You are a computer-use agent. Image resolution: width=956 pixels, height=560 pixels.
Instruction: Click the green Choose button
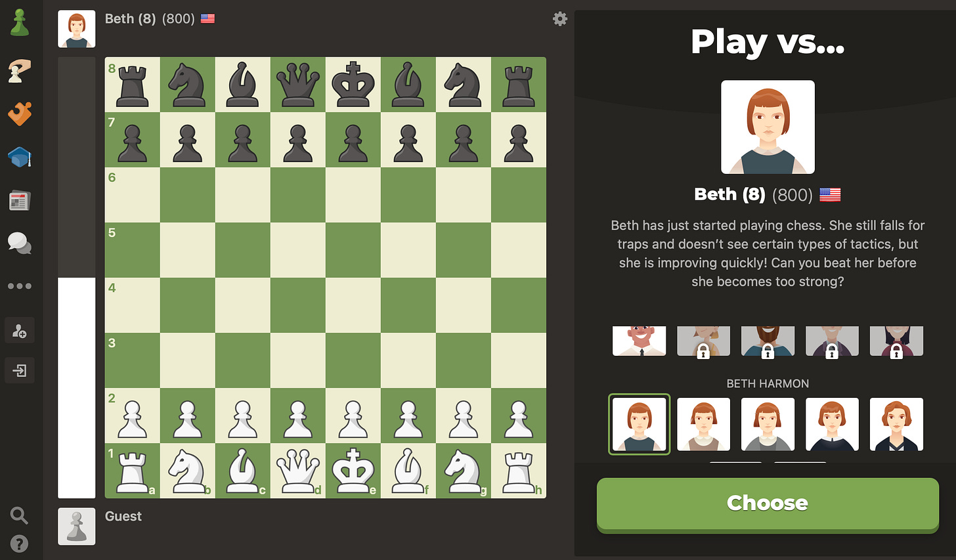click(768, 503)
